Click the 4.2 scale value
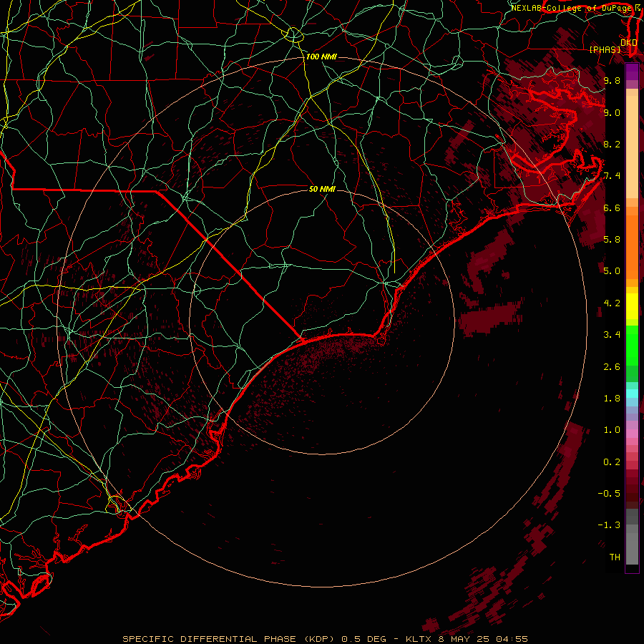Viewport: 644px width, 644px height. click(x=612, y=303)
